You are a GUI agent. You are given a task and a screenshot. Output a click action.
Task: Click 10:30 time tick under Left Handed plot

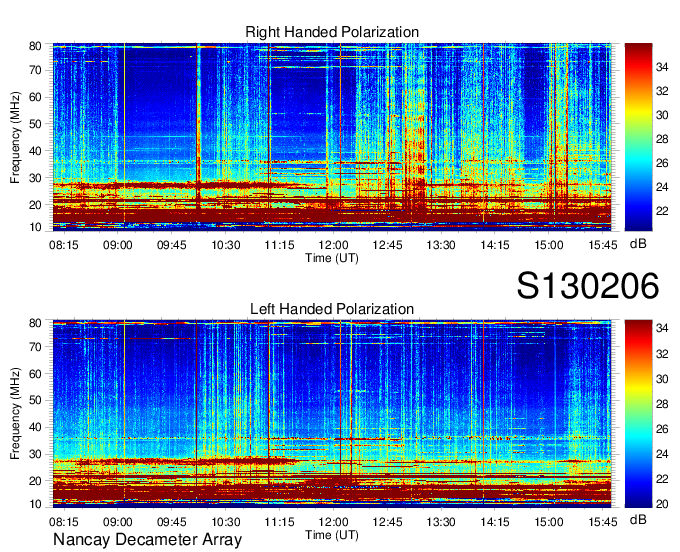pyautogui.click(x=226, y=522)
